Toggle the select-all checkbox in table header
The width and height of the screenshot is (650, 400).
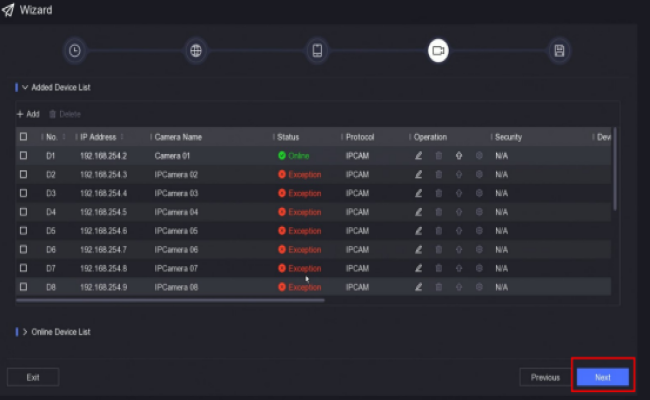[x=23, y=136]
